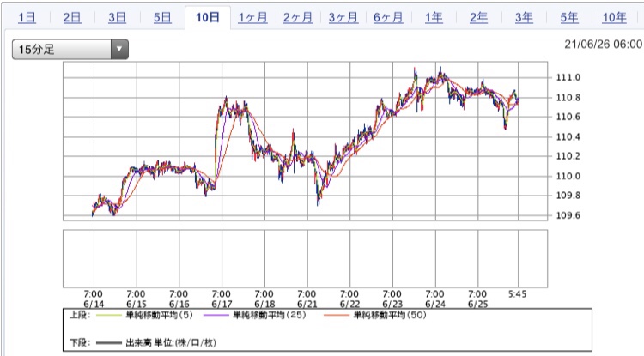Screen dimensions: 644x356
Task: Click the 6/17 date axis label
Action: pos(222,305)
